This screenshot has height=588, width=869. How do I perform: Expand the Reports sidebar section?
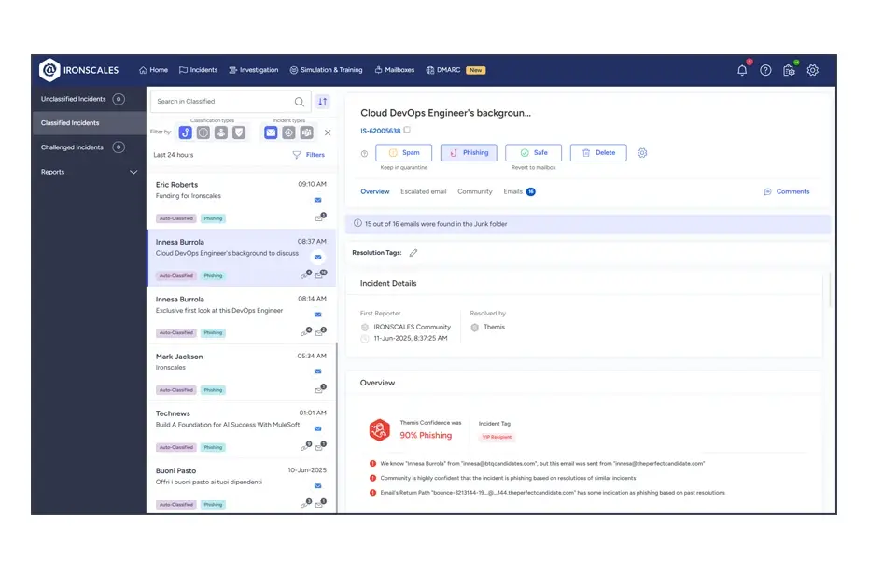(133, 172)
